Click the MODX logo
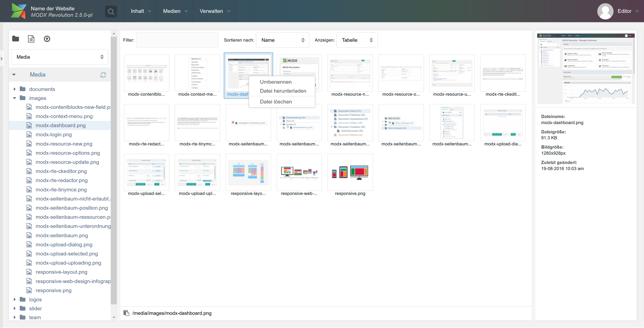The image size is (644, 328). (x=19, y=11)
